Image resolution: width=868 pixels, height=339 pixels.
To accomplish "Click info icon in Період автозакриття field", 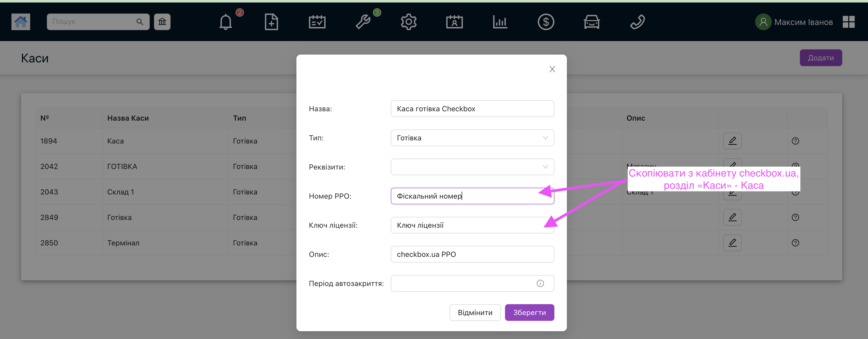I will point(540,283).
